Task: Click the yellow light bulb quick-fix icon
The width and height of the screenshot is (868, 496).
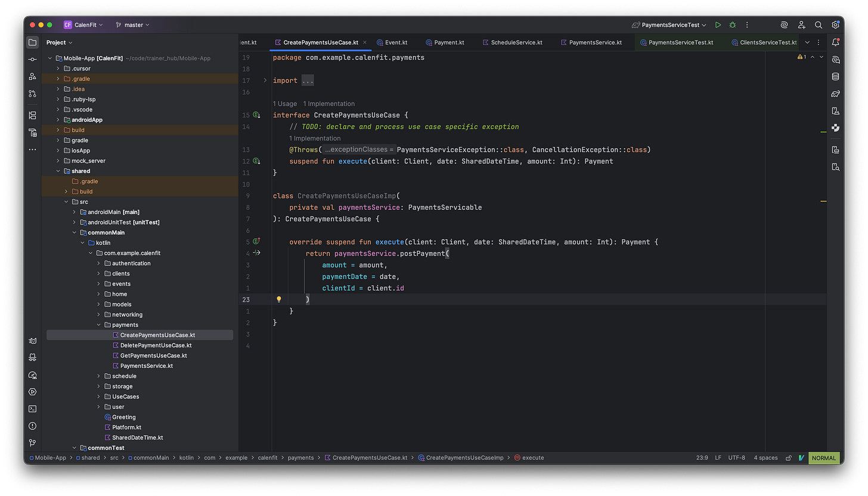Action: coord(278,299)
